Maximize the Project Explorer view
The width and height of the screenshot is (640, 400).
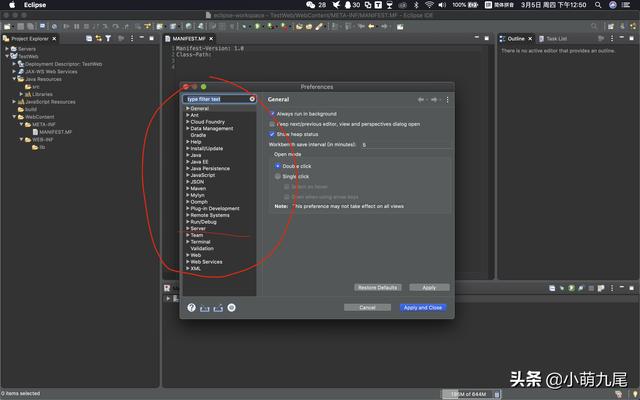(152, 38)
